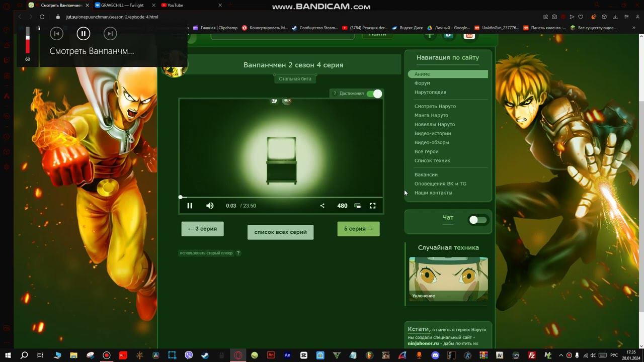The height and width of the screenshot is (362, 644).
Task: Click 'использовать старый плеер' link
Action: tap(206, 253)
